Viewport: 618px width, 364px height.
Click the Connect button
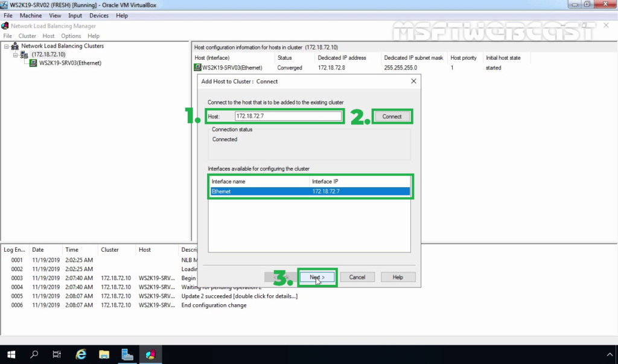click(392, 117)
